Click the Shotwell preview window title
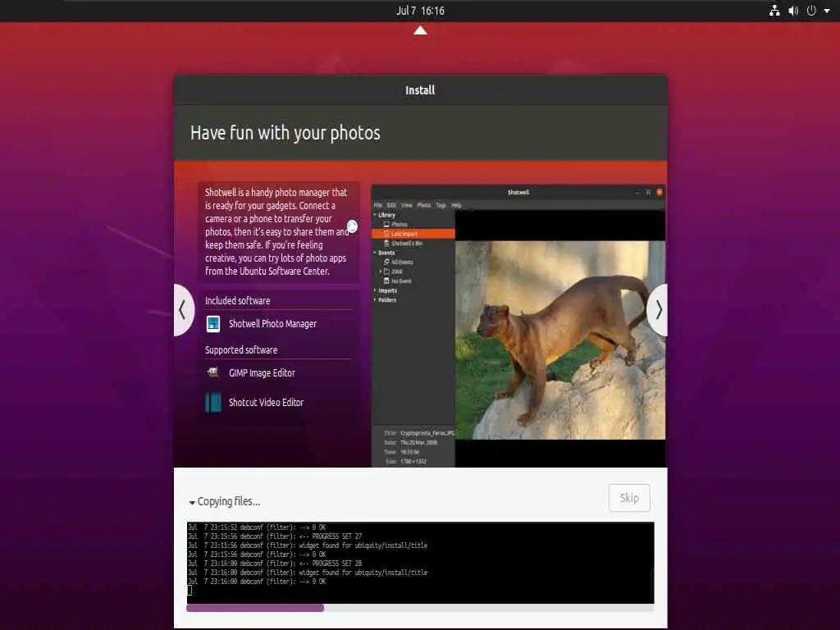Screen dimensions: 840x630 coord(518,192)
